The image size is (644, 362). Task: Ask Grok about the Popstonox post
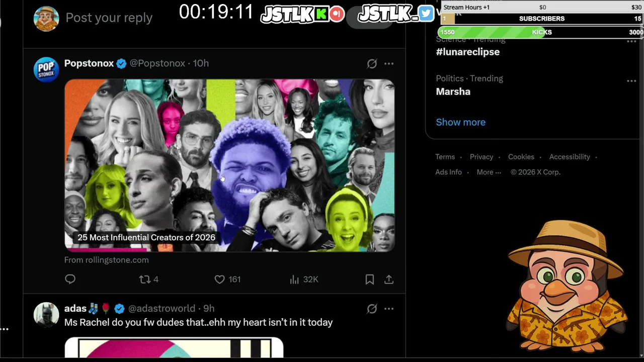pyautogui.click(x=372, y=63)
